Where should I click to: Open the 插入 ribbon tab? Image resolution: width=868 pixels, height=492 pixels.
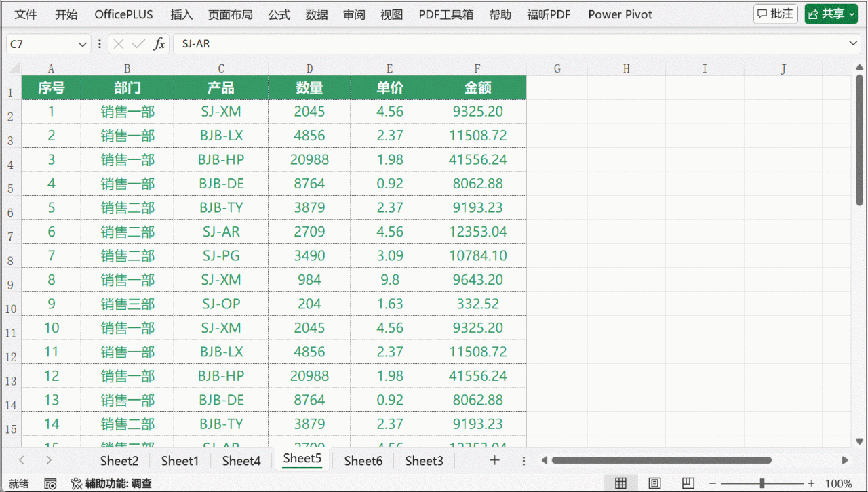(x=182, y=14)
